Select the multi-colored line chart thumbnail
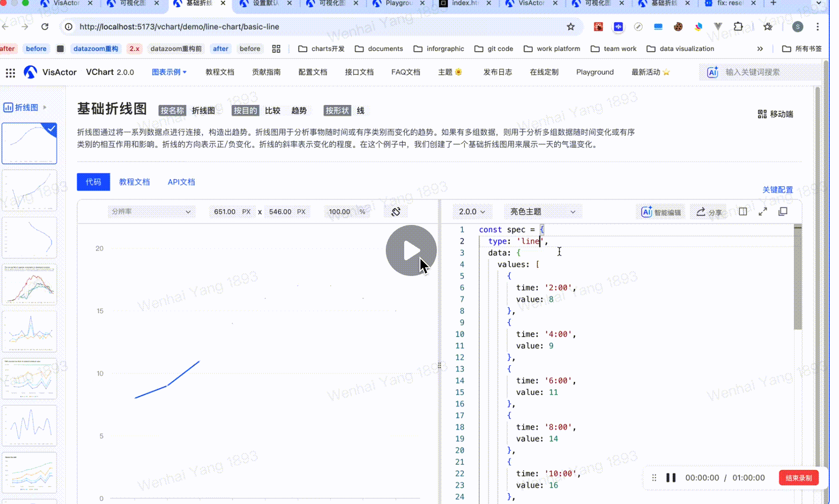This screenshot has height=504, width=839. tap(30, 284)
